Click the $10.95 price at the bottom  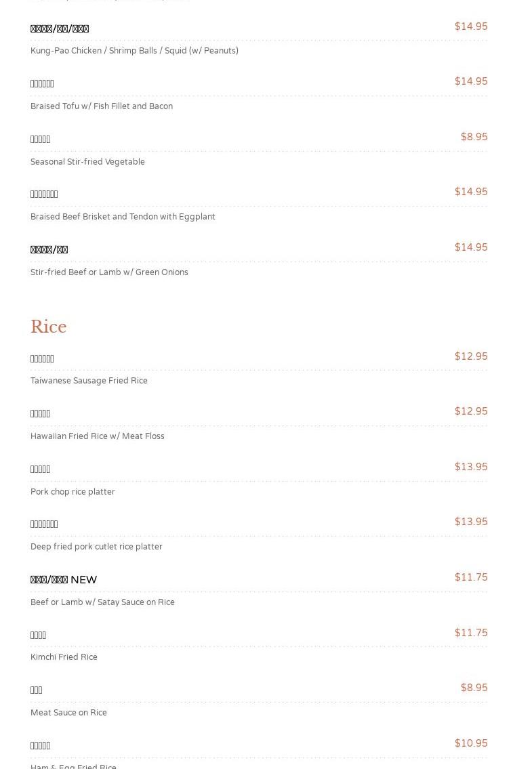(471, 743)
